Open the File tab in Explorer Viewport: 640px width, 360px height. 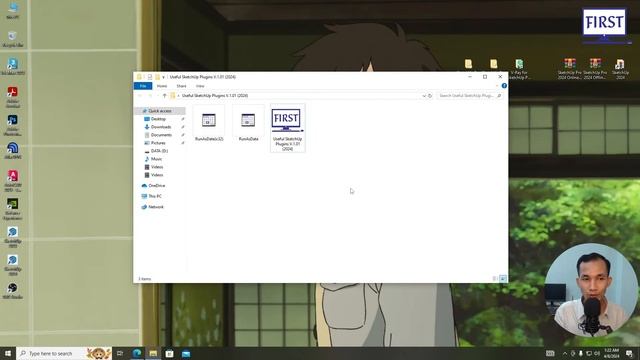[x=143, y=86]
